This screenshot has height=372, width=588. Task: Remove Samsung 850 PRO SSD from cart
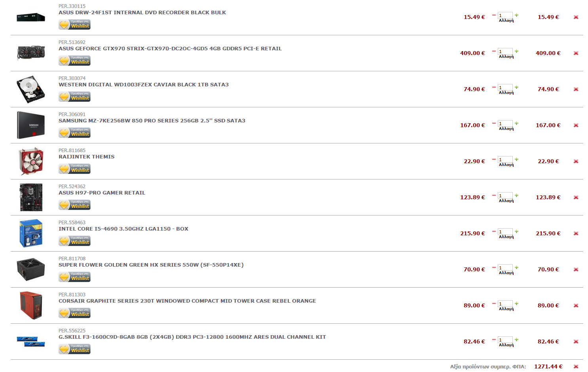(576, 125)
